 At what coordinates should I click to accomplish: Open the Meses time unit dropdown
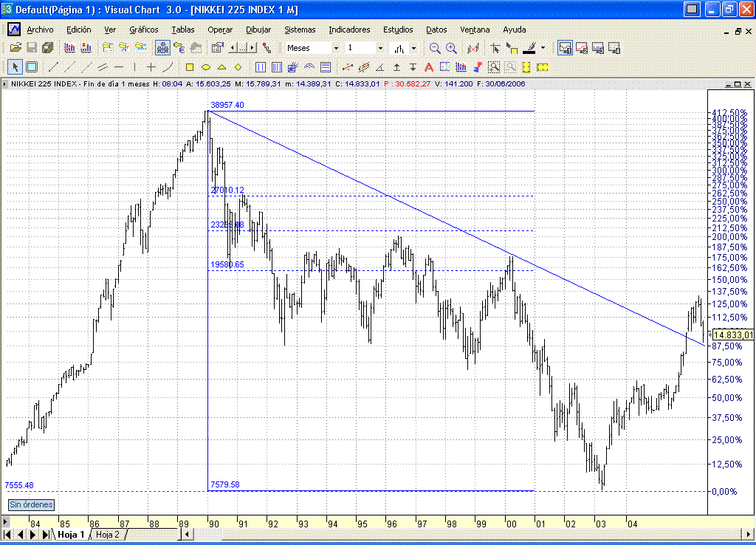(x=336, y=48)
